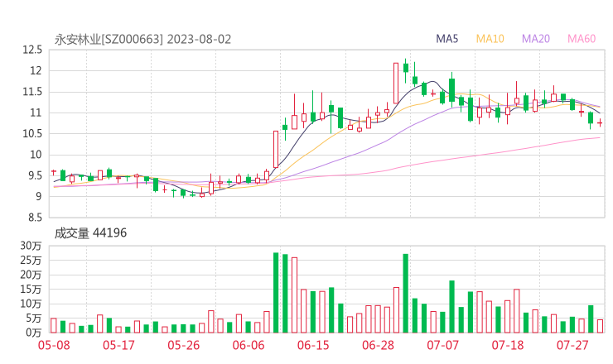Click the tallest green volume bar
Image resolution: width=613 pixels, height=364 pixels.
[276, 293]
